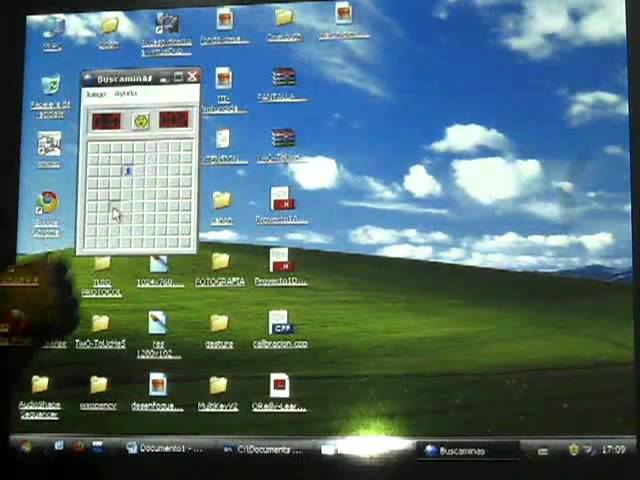Click the Buscaminas taskbar button
Image resolution: width=640 pixels, height=480 pixels.
click(x=468, y=451)
